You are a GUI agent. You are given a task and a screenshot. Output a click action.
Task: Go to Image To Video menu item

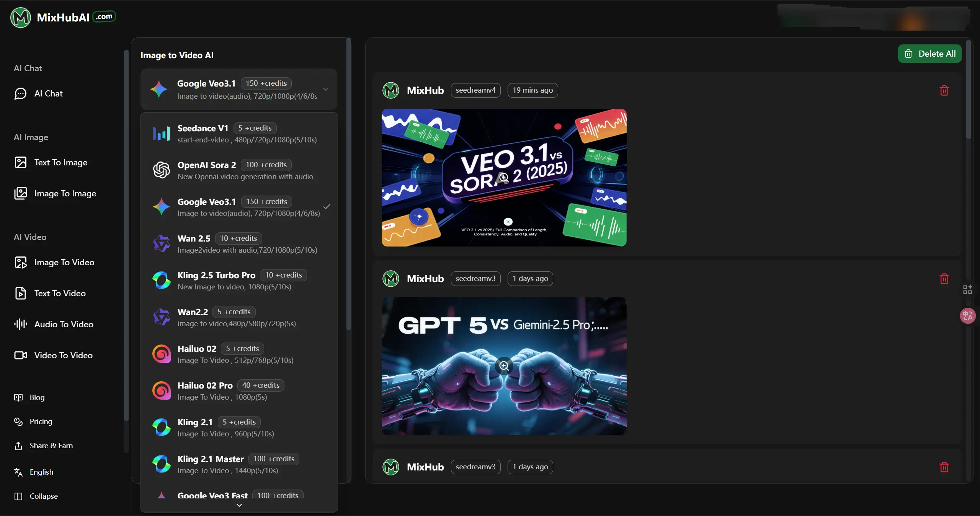point(64,262)
